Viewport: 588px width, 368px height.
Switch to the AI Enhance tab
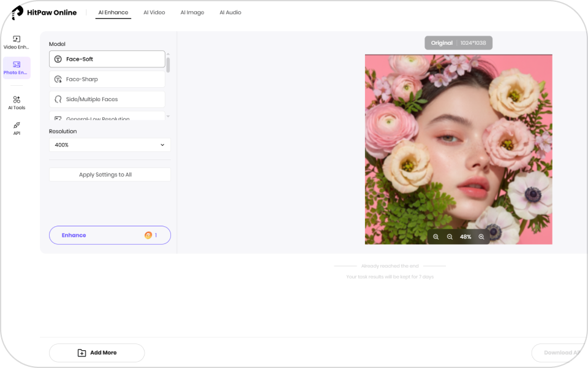point(113,12)
